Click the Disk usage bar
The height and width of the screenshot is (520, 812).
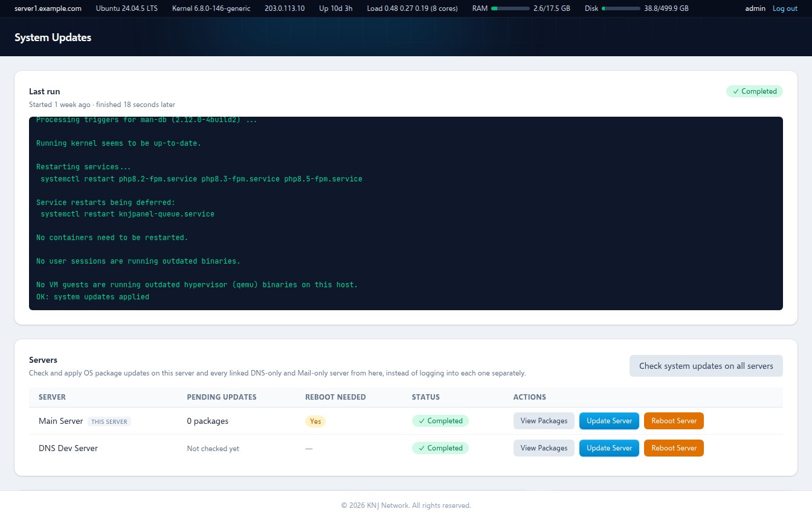(x=621, y=8)
